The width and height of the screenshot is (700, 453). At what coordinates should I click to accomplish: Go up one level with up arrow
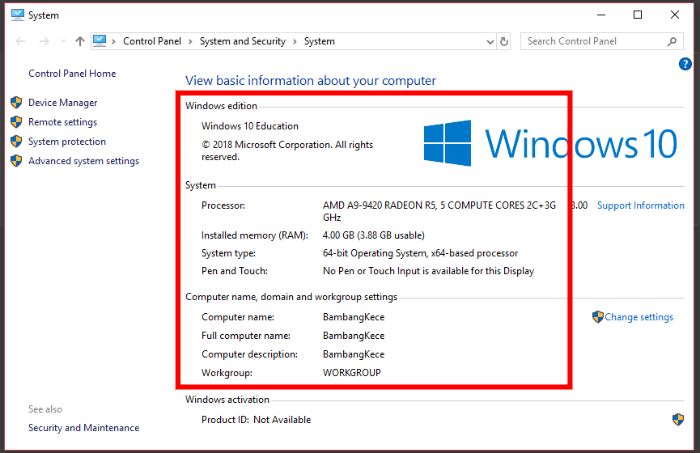(80, 42)
